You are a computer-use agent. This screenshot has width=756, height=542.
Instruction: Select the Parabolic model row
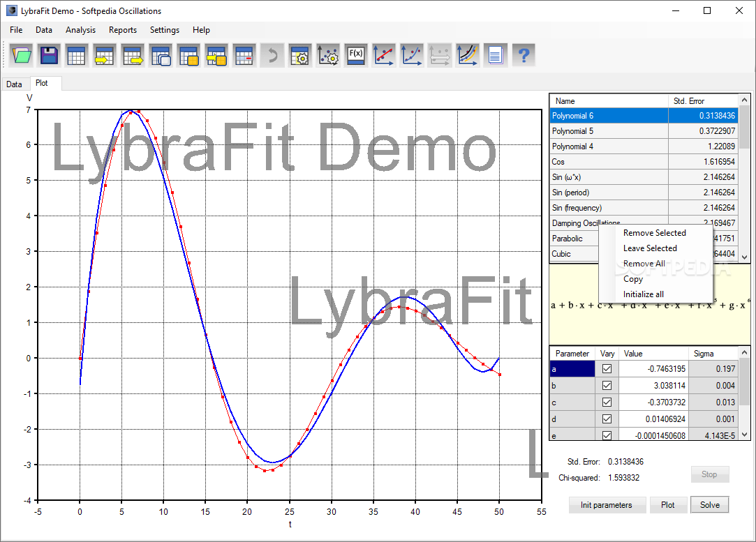pyautogui.click(x=575, y=239)
